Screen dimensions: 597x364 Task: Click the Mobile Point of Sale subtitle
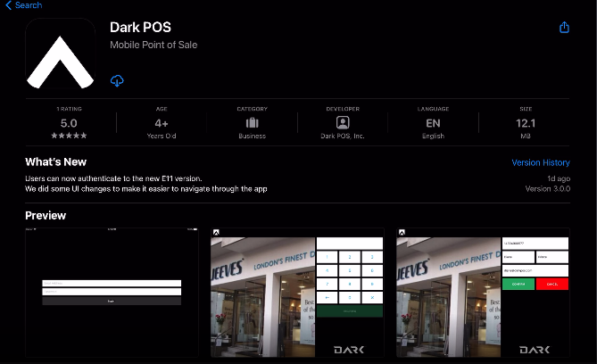coord(153,45)
